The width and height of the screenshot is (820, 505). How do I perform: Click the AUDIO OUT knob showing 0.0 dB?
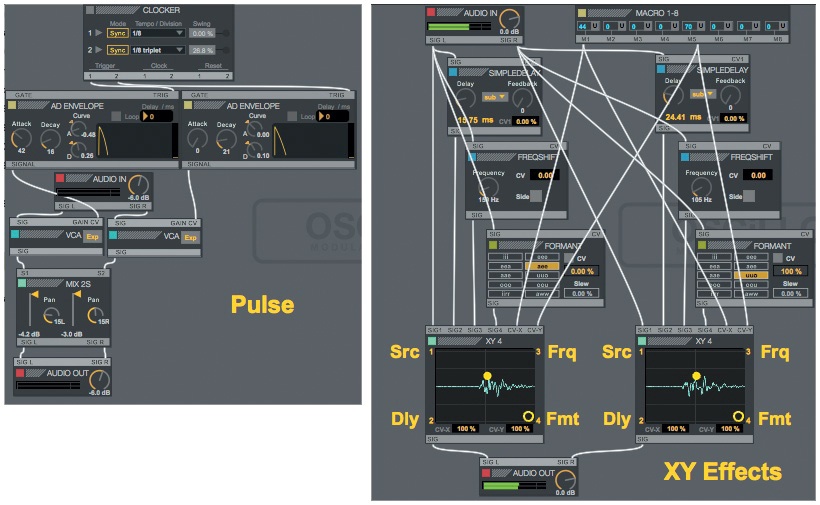[565, 480]
